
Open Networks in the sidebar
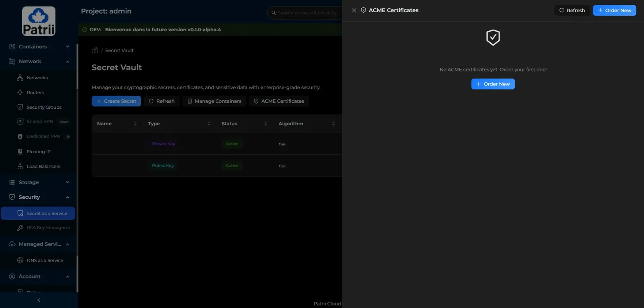tap(37, 78)
